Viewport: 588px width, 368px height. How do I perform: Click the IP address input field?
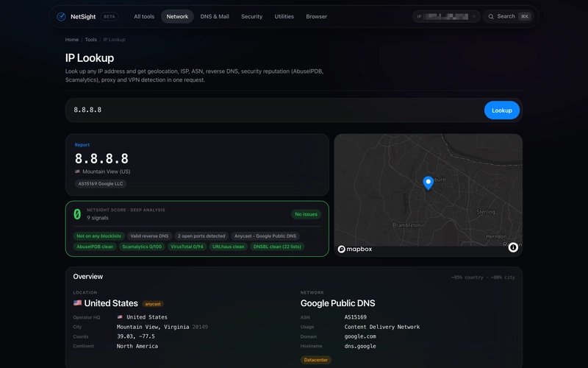(274, 110)
